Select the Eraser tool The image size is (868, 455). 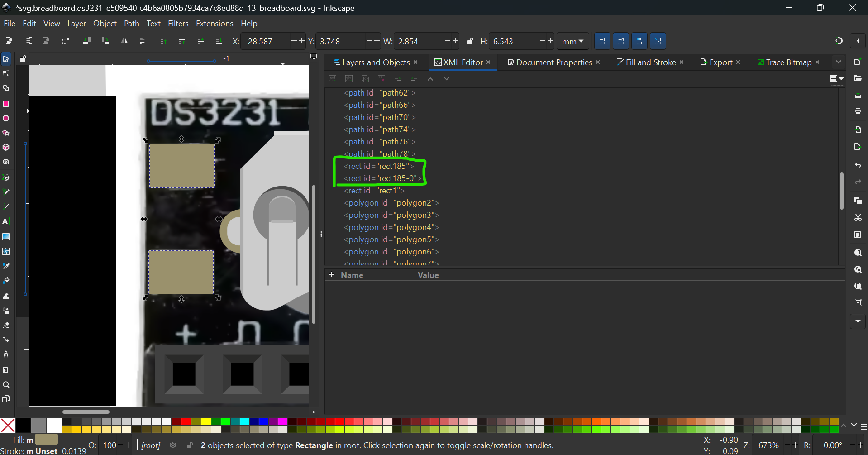click(6, 325)
